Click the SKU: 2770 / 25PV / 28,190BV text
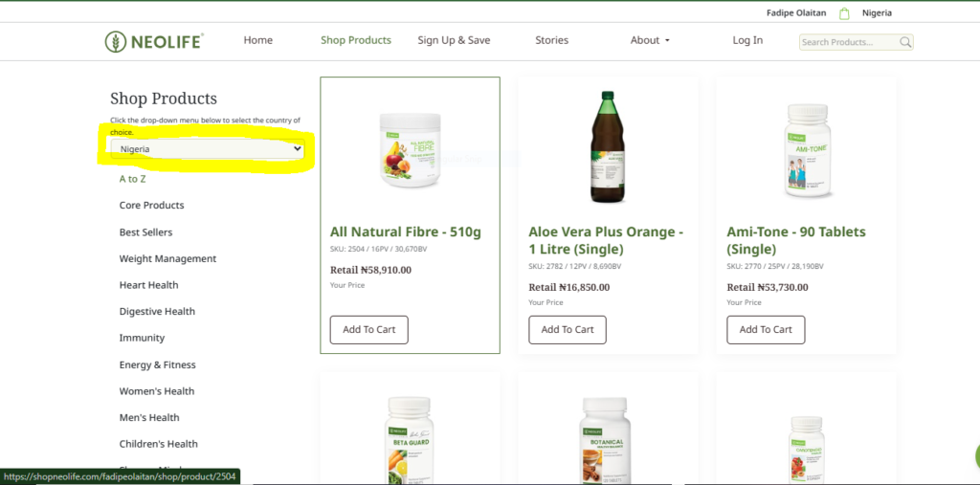Viewport: 980px width, 485px height. point(775,266)
